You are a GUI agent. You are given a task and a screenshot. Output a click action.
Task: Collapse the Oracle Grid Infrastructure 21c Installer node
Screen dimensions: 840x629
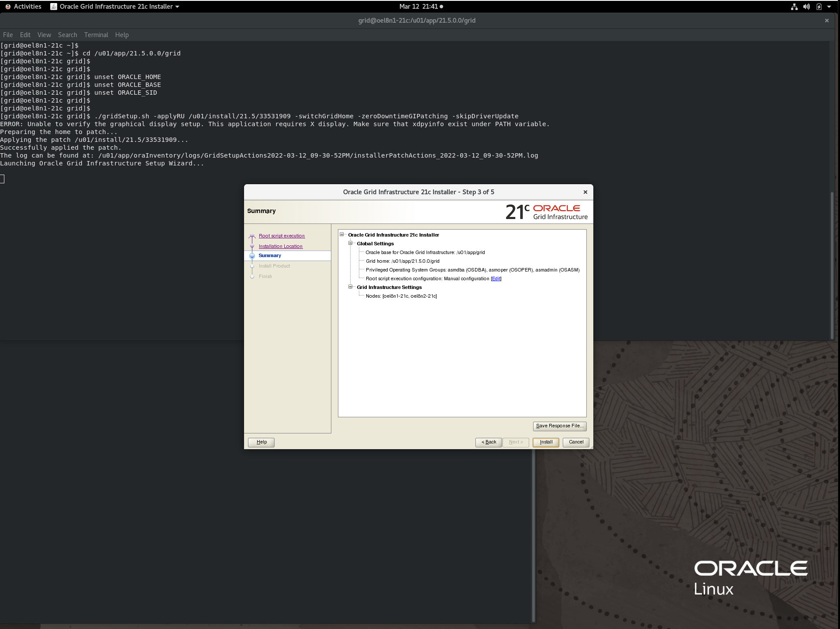pyautogui.click(x=342, y=234)
